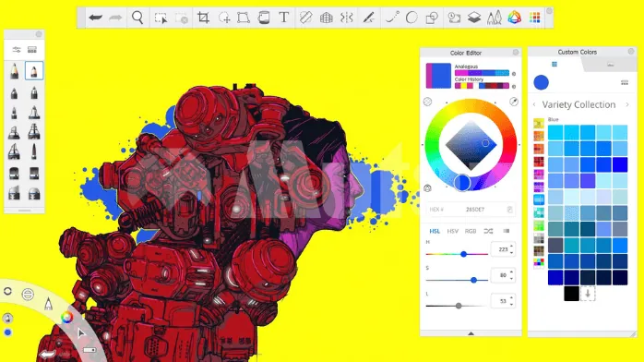644x362 pixels.
Task: Switch to HSV color mode
Action: pos(453,232)
